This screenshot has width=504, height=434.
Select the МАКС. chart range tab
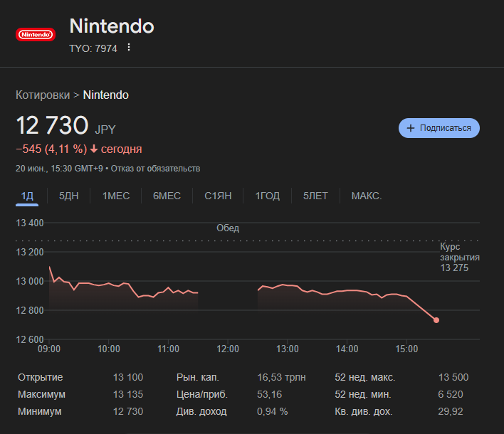coord(367,196)
